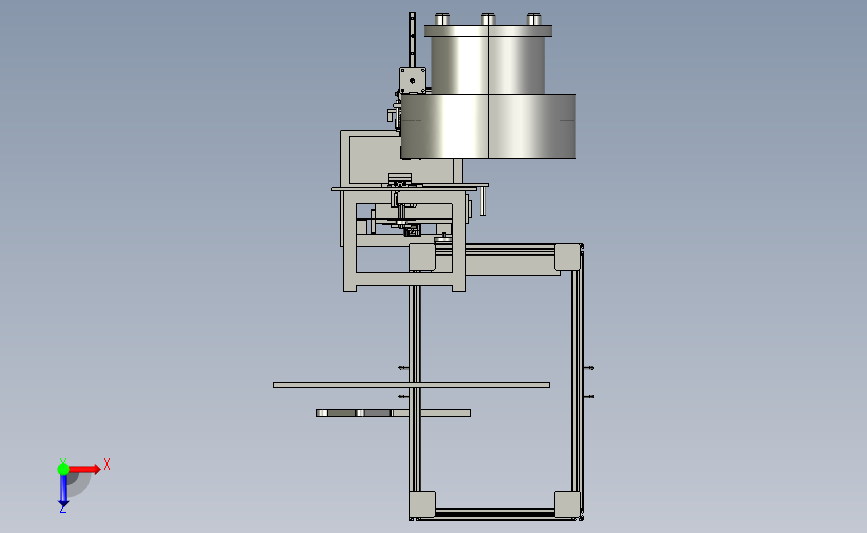Viewport: 867px width, 533px height.
Task: Select the long thin horizontal plate
Action: coord(411,385)
